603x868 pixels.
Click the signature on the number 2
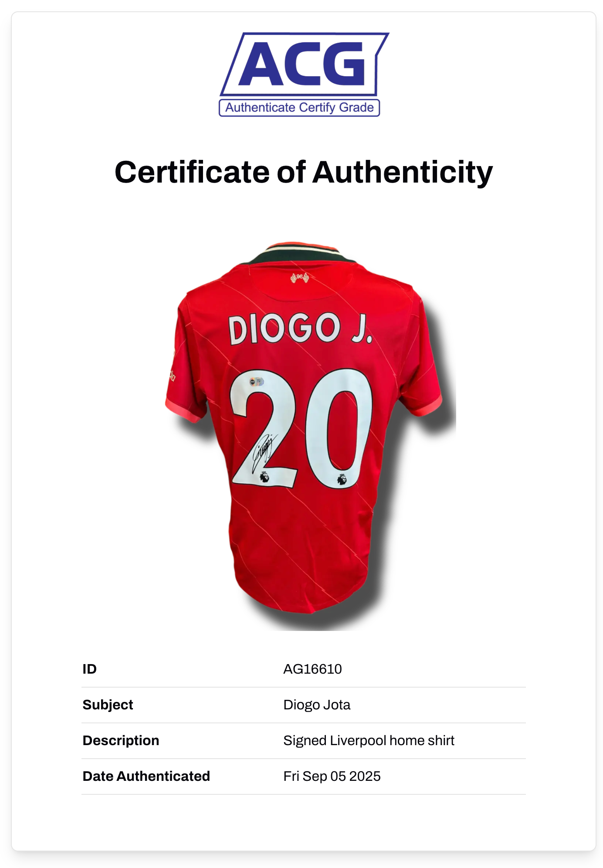264,451
